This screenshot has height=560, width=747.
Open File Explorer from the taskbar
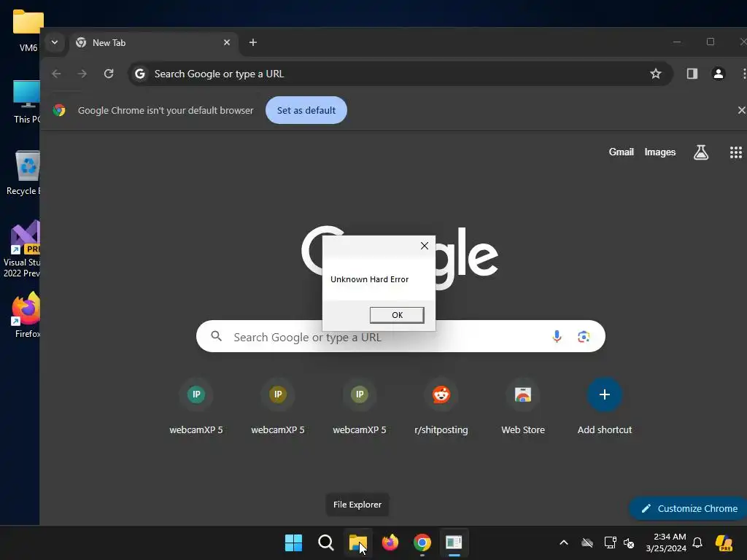point(357,542)
